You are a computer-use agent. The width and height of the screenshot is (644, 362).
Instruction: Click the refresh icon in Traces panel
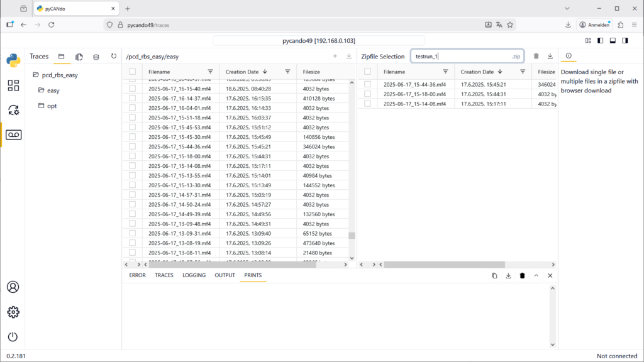pyautogui.click(x=113, y=56)
